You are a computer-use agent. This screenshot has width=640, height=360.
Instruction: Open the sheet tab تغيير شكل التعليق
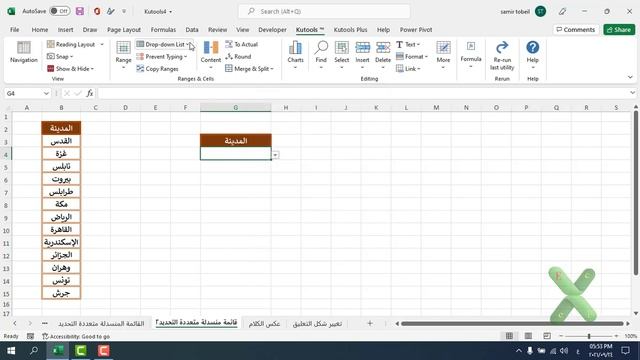coord(317,324)
